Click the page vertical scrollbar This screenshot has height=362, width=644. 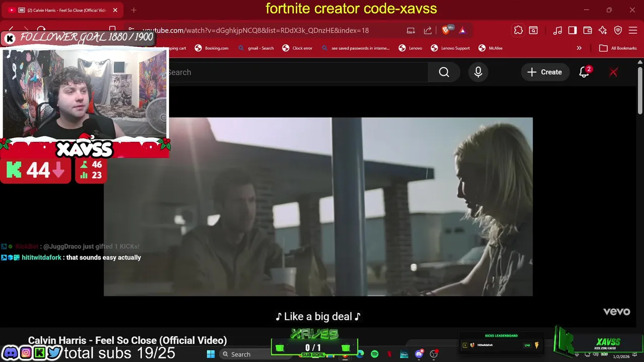click(x=640, y=90)
